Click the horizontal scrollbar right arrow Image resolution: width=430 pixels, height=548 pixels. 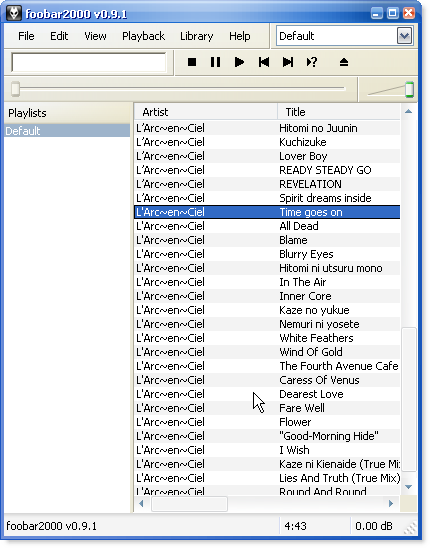point(391,504)
